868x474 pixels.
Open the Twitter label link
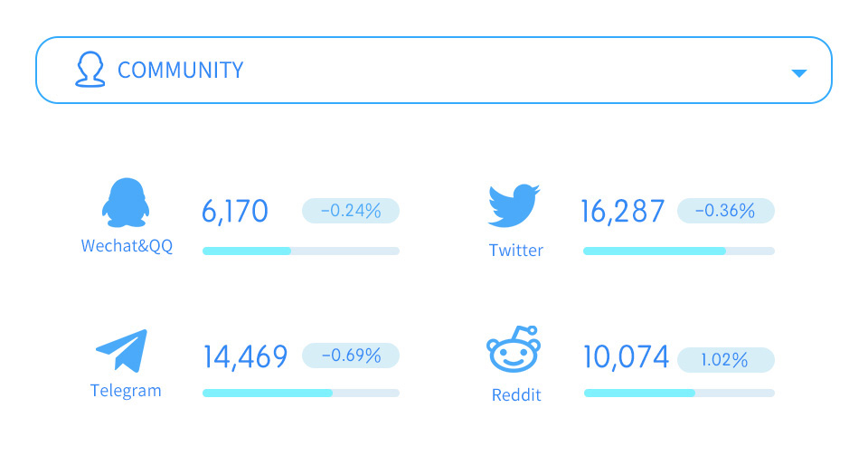point(516,251)
